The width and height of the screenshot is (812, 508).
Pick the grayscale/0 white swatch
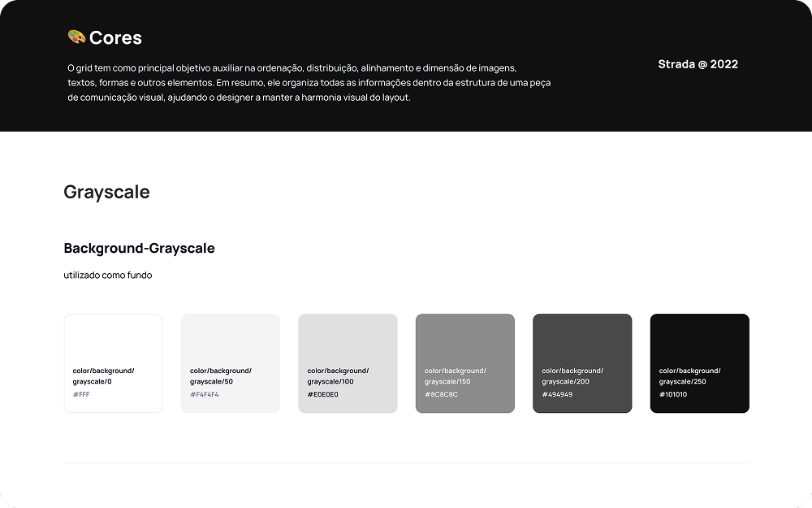click(x=114, y=363)
